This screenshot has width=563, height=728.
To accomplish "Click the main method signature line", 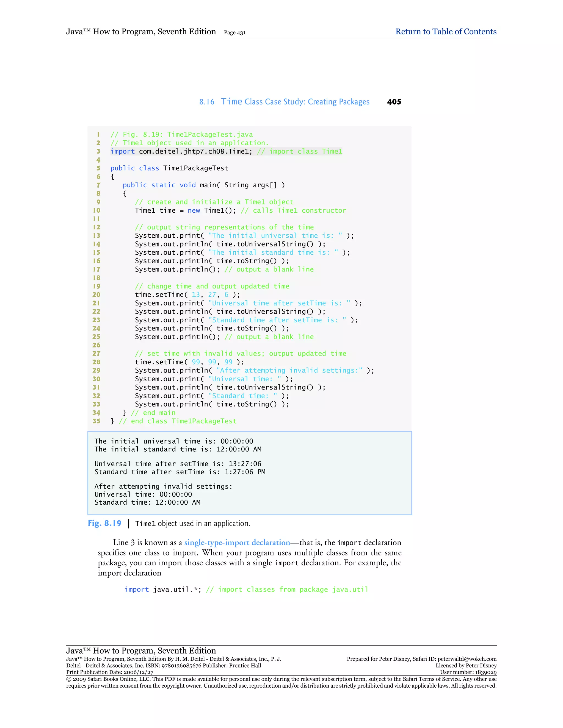I will [x=203, y=185].
